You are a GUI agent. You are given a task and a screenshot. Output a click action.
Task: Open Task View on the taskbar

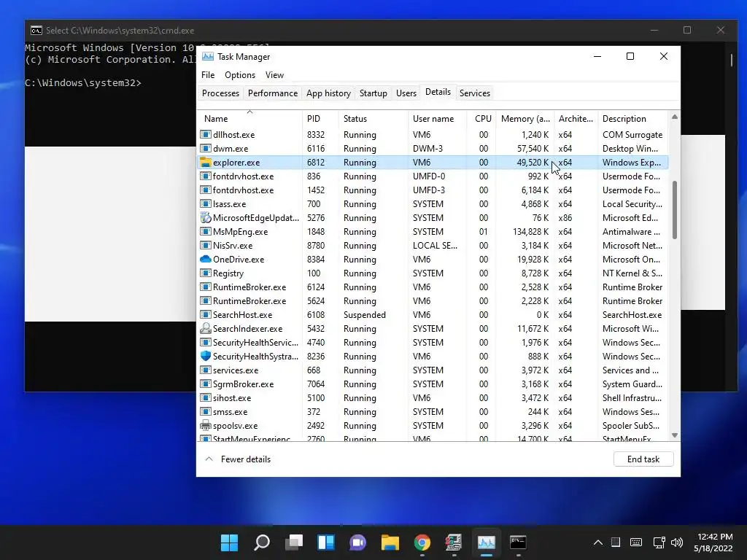coord(294,542)
